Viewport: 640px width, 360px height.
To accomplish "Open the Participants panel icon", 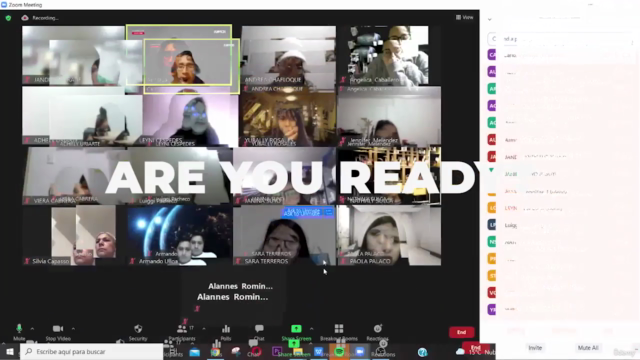I will tap(182, 329).
